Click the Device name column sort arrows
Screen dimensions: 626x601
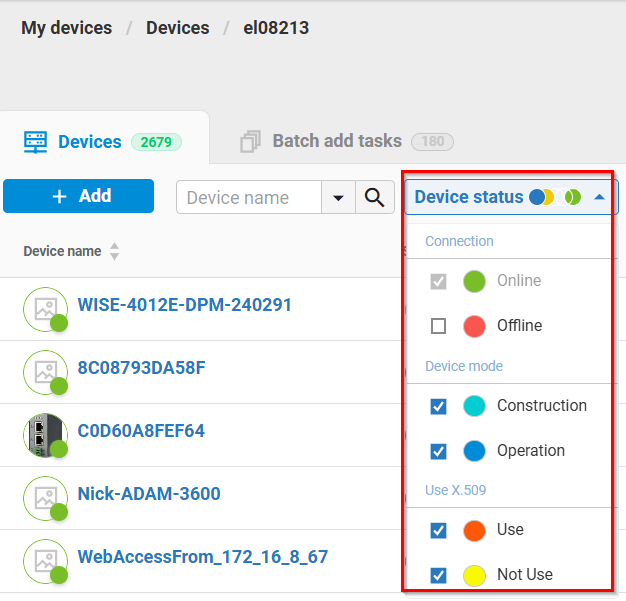click(x=114, y=252)
